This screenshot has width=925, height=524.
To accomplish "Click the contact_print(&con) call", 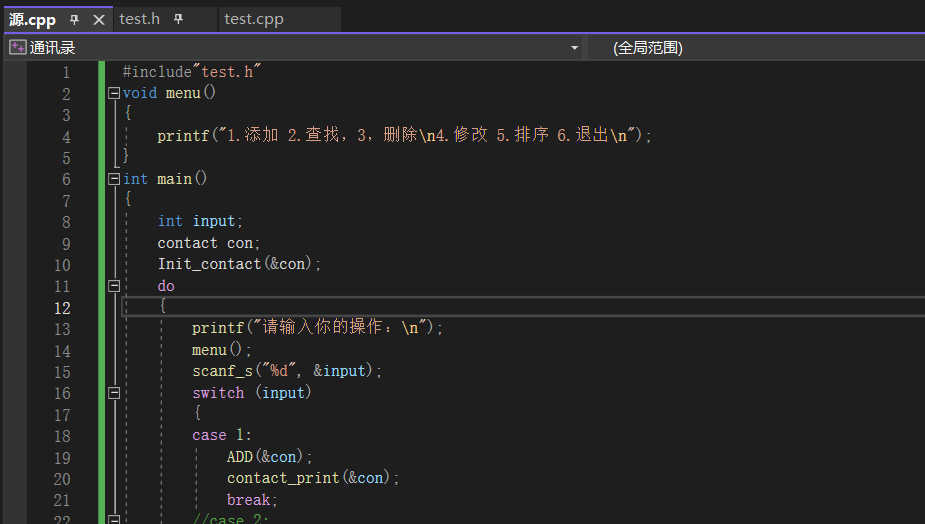I will pyautogui.click(x=312, y=478).
